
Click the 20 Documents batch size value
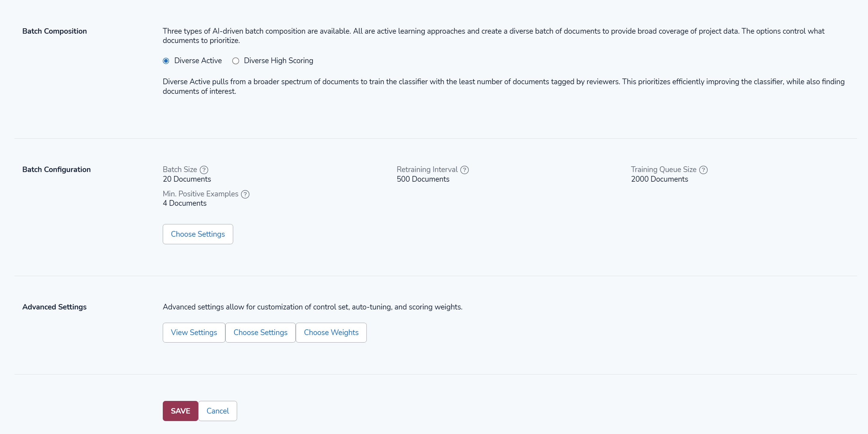pyautogui.click(x=187, y=179)
